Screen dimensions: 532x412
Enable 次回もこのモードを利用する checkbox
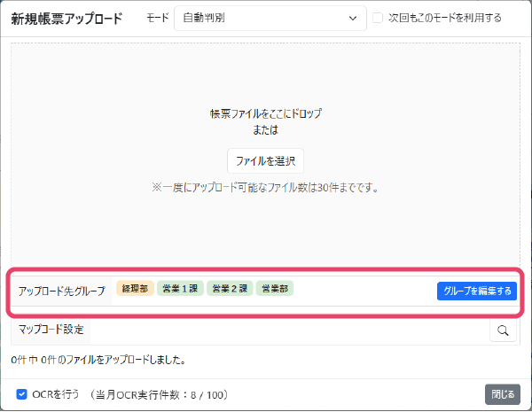379,18
